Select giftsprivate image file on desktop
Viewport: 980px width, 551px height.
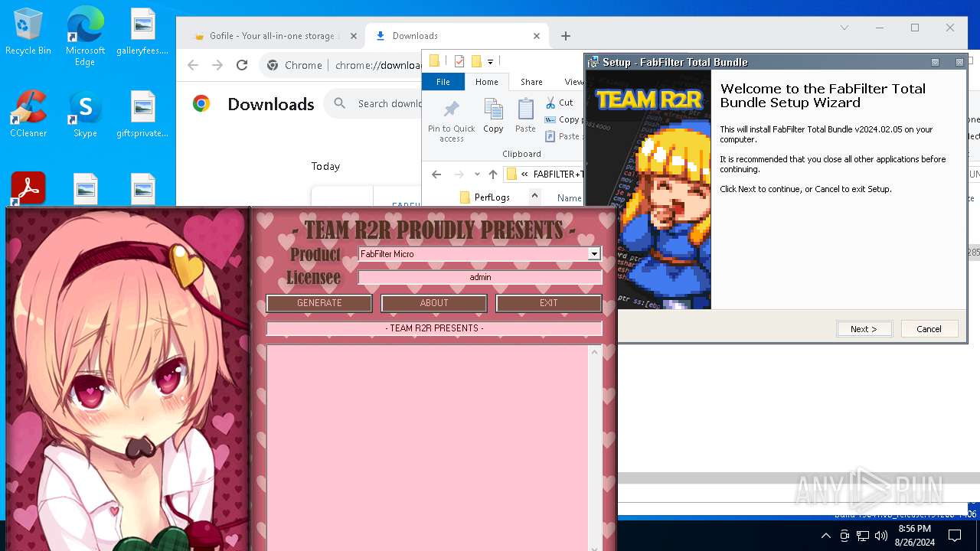pyautogui.click(x=142, y=114)
